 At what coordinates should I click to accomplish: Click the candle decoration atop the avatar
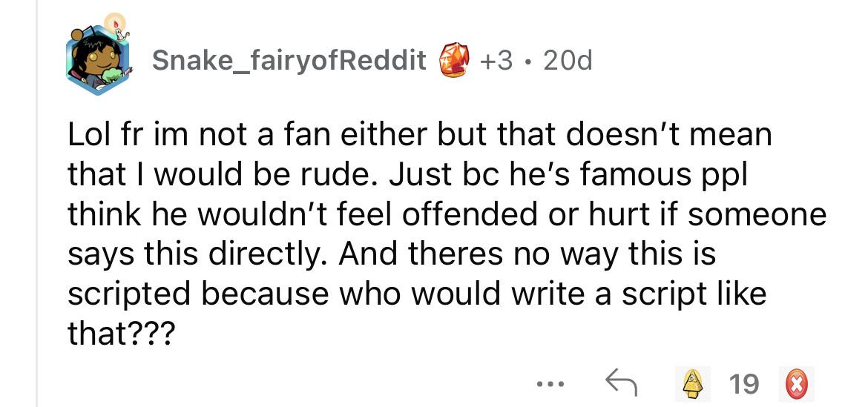(115, 25)
